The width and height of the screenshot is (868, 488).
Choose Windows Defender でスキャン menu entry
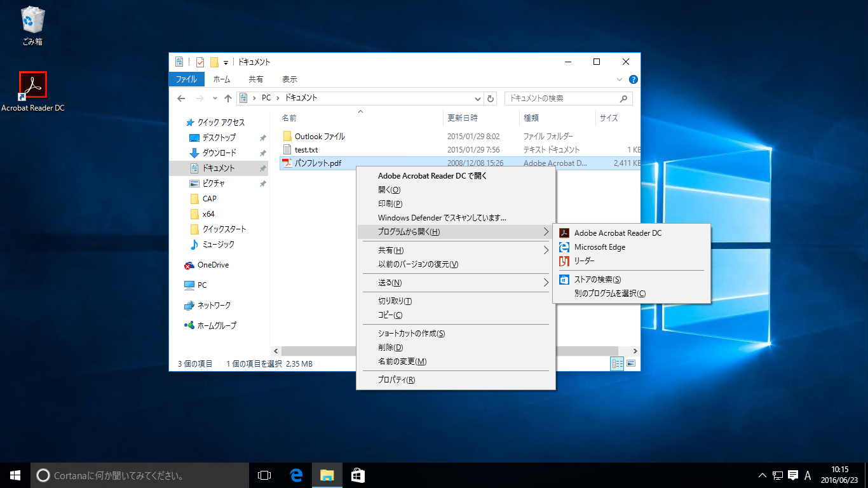click(456, 218)
